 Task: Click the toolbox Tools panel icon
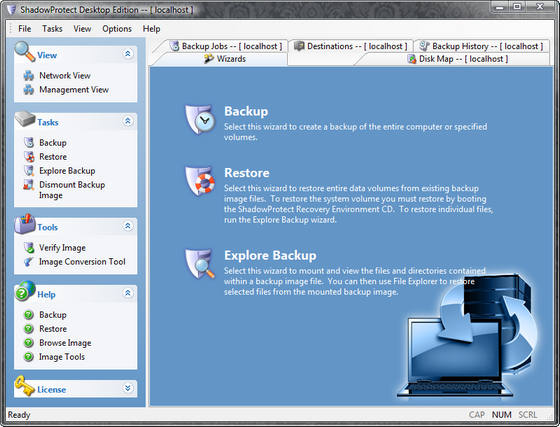pyautogui.click(x=25, y=224)
